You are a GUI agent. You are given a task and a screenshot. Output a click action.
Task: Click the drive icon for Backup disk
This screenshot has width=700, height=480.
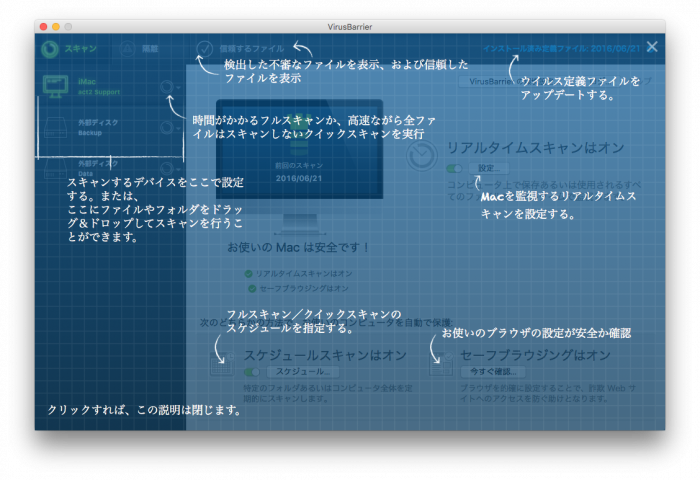(x=55, y=128)
